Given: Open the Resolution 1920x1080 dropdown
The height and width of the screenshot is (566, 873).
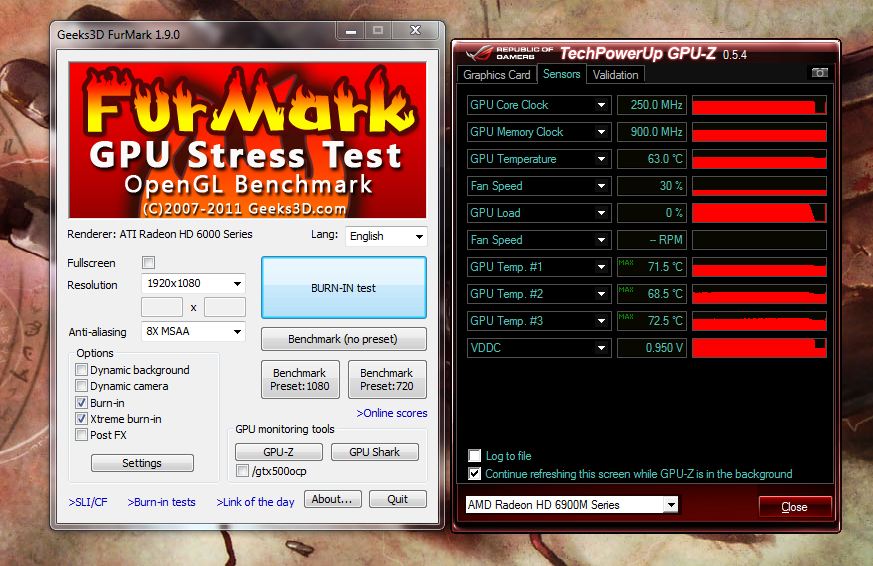Looking at the screenshot, I should click(x=193, y=283).
